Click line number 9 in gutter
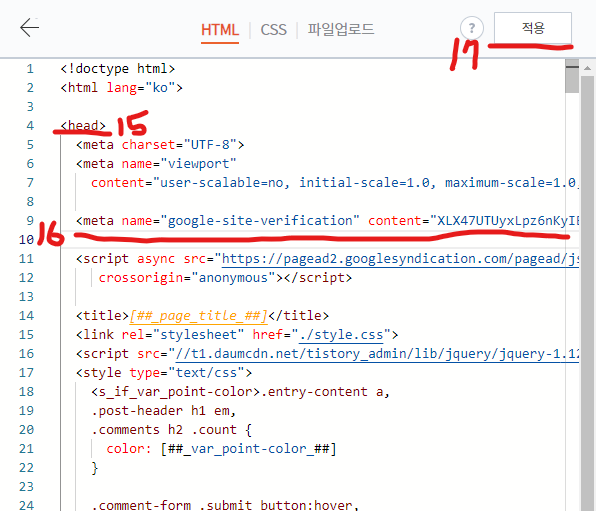Screen dimensions: 596x511 (30, 221)
